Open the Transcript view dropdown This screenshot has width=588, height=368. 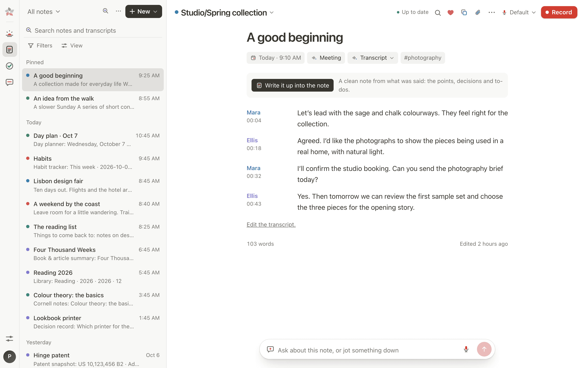tap(373, 58)
